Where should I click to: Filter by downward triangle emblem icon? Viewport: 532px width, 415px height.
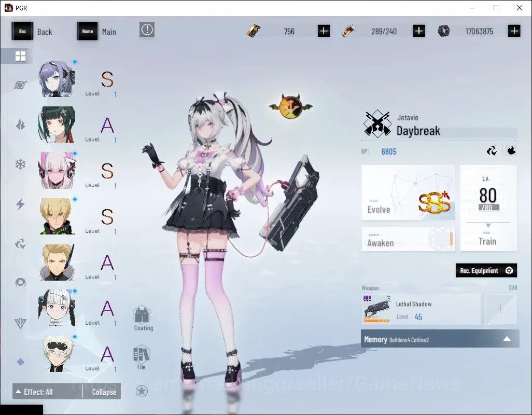(20, 323)
